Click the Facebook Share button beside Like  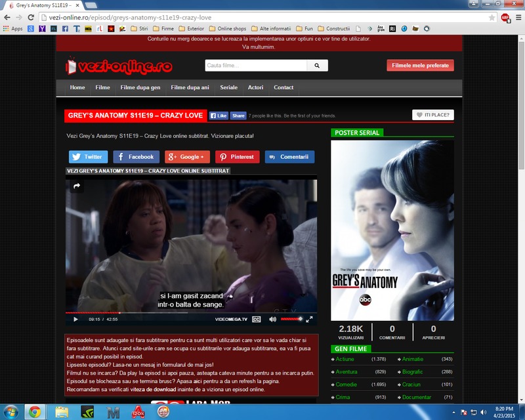pyautogui.click(x=238, y=115)
